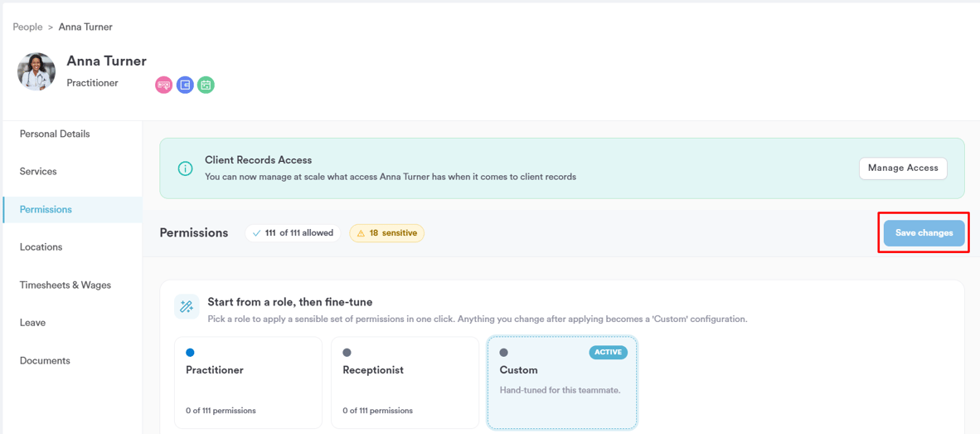Click the info icon in Client Records Access

(x=184, y=168)
